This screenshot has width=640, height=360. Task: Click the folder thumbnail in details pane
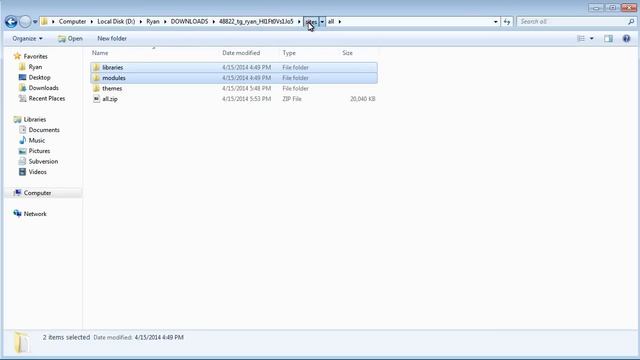point(21,342)
